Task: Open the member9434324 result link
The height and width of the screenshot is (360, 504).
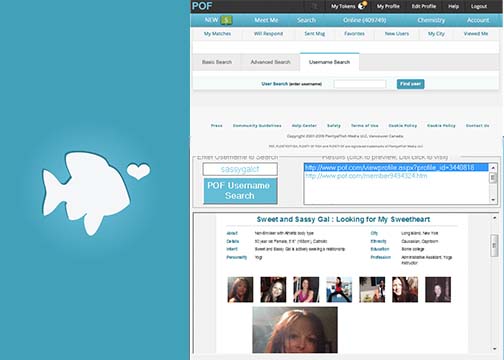Action: [366, 176]
